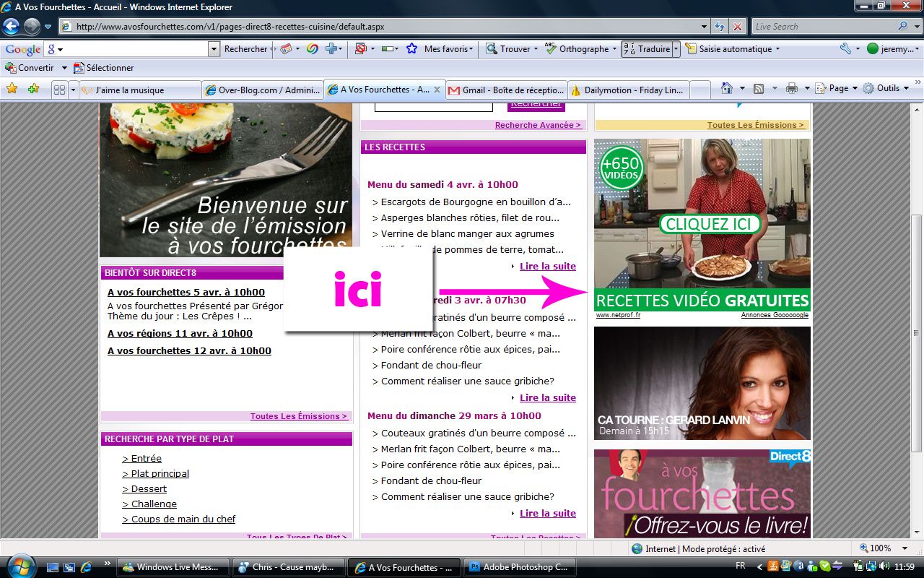924x578 pixels.
Task: Open the Windows Start orb
Action: 19,566
